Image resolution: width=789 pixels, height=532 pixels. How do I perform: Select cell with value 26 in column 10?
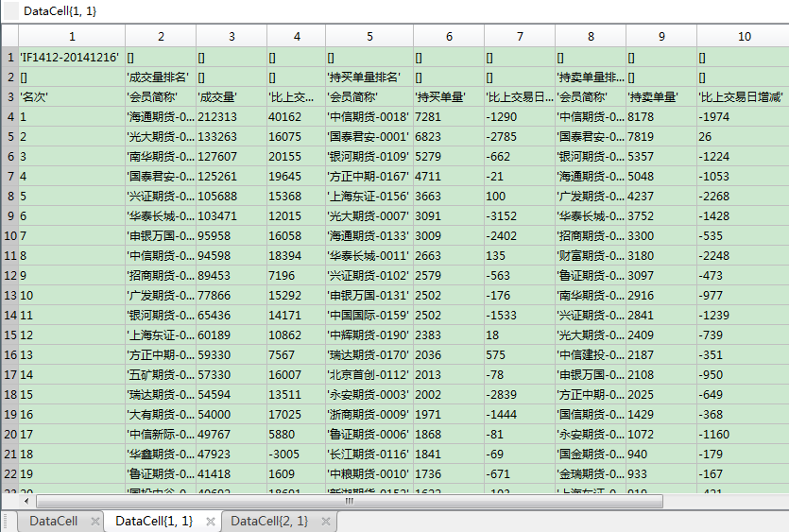(x=744, y=136)
